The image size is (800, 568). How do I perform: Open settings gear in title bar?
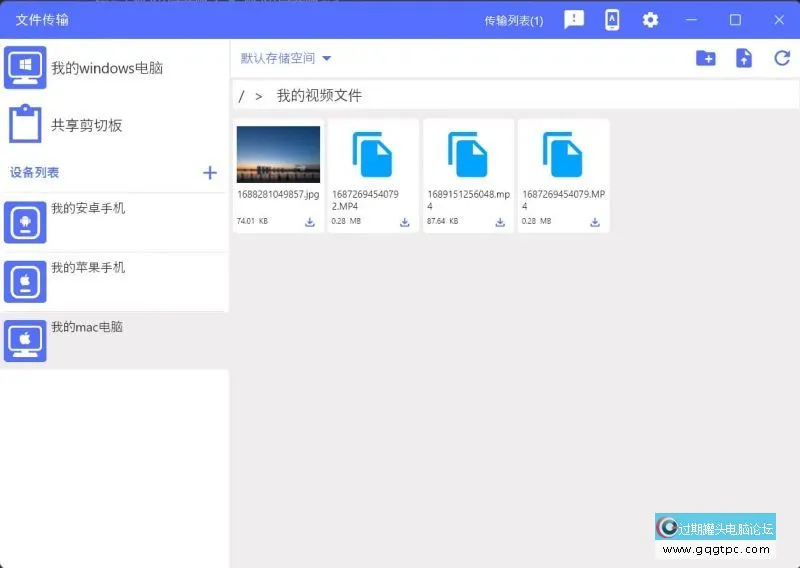pyautogui.click(x=650, y=20)
